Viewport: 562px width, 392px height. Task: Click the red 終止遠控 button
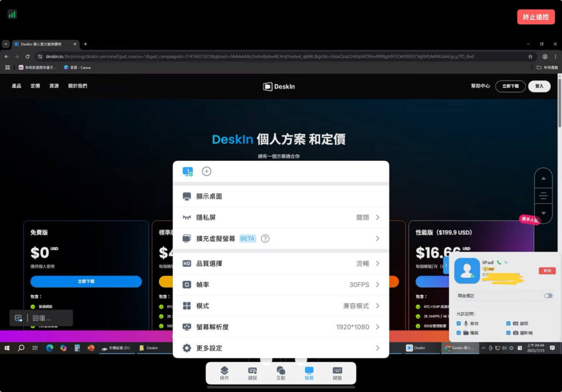coord(536,17)
